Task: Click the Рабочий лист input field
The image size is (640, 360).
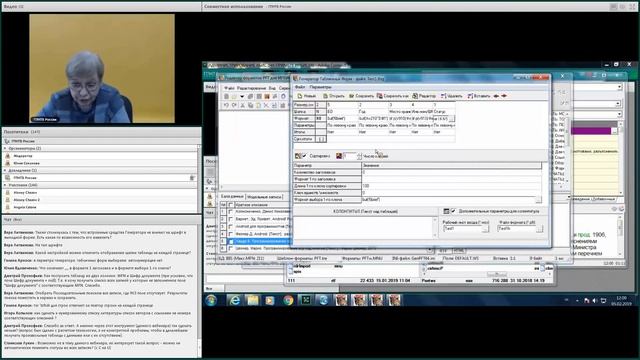Action: point(462,229)
